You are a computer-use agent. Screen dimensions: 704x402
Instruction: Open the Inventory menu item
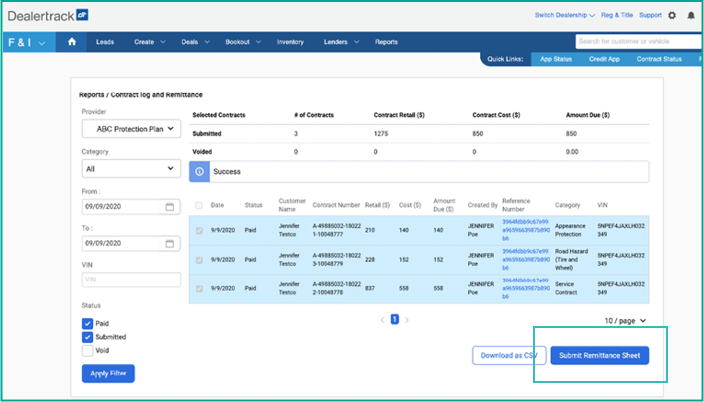coord(290,42)
